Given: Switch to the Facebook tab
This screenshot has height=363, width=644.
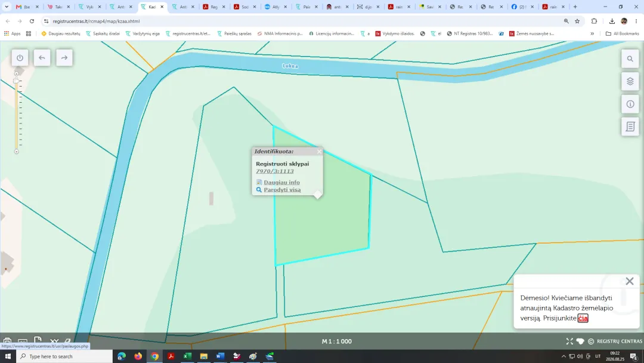Looking at the screenshot, I should pos(523,7).
